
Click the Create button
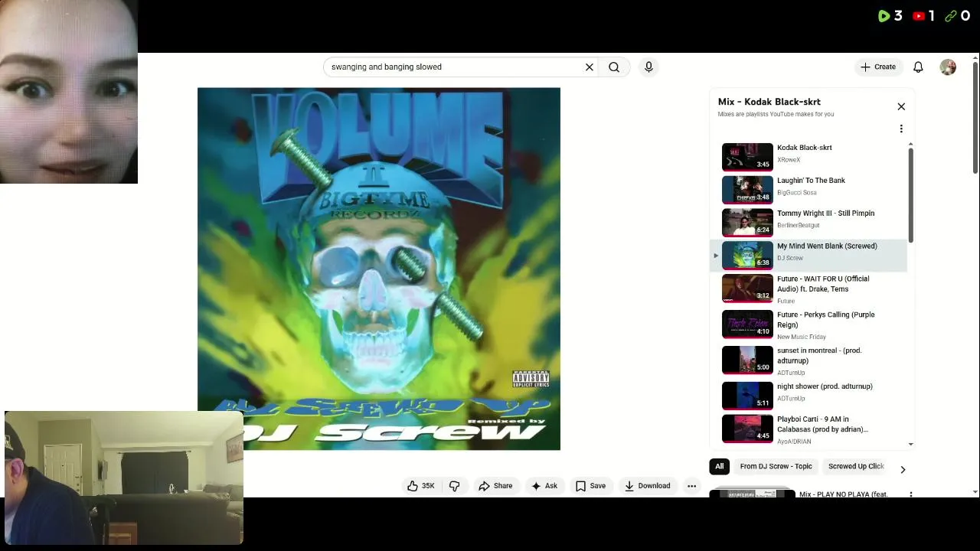coord(878,67)
